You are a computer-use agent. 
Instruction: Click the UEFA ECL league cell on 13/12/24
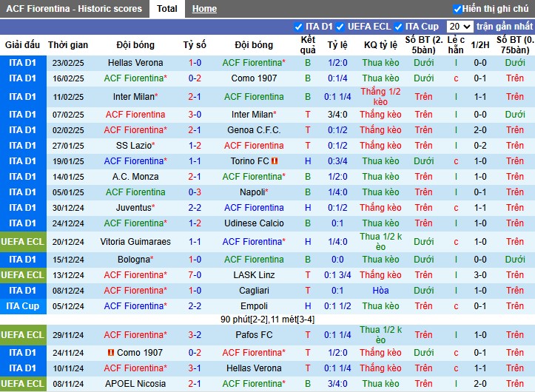pos(23,274)
